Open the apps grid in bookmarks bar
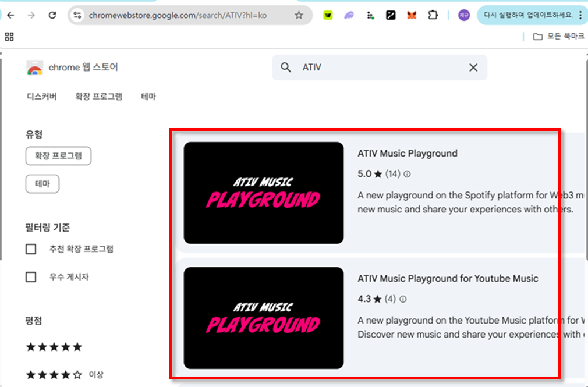Screen dimensions: 588x387 (9, 37)
